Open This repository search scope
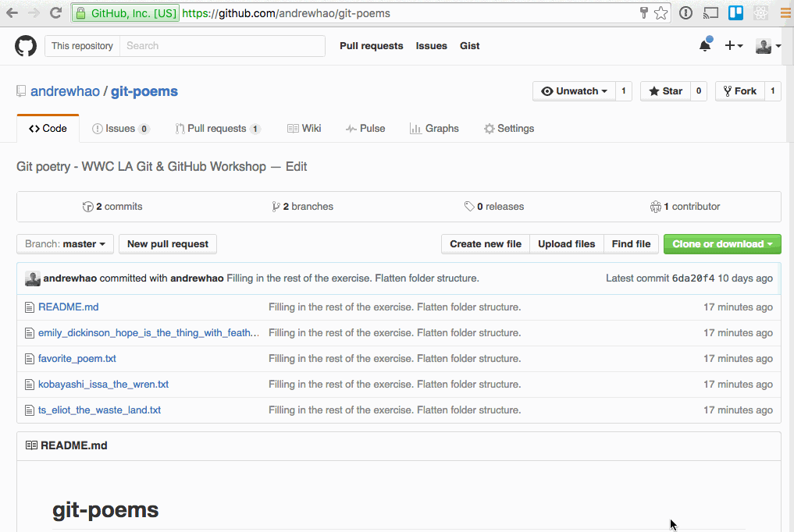The width and height of the screenshot is (794, 532). pos(82,46)
